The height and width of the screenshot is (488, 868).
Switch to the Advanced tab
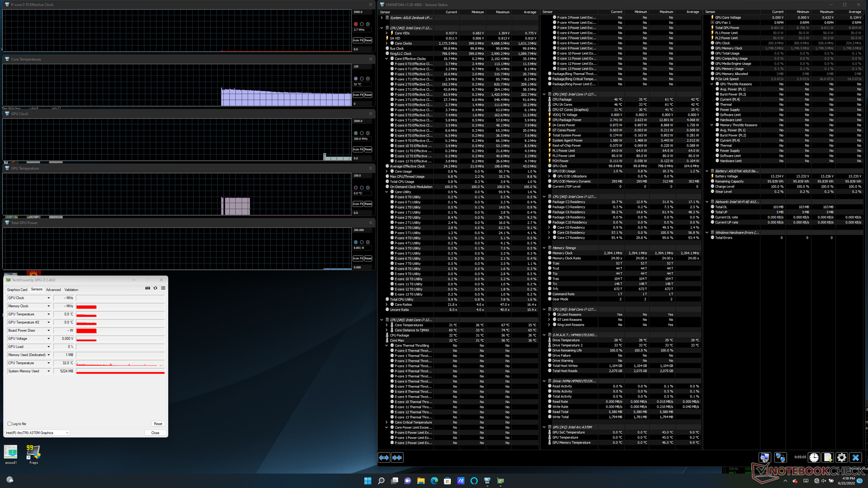click(53, 290)
